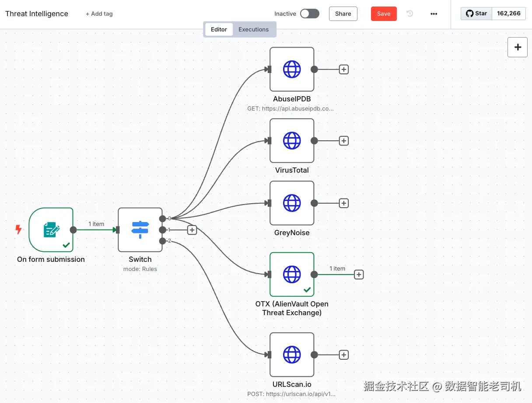Click the GitHub Star button
Viewport: 532px width, 403px height.
click(x=476, y=14)
